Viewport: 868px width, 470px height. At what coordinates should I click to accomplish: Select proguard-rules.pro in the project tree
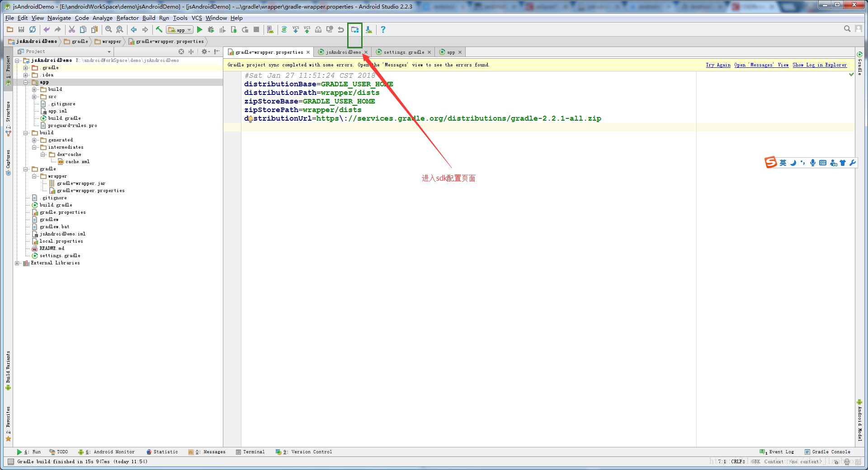(72, 126)
